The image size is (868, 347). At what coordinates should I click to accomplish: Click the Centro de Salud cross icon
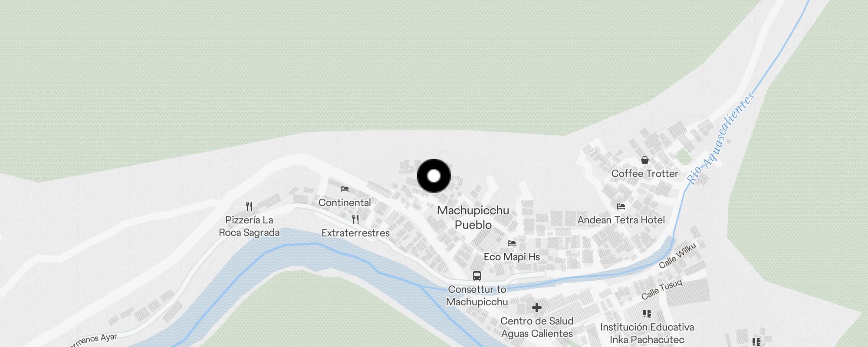click(x=537, y=308)
